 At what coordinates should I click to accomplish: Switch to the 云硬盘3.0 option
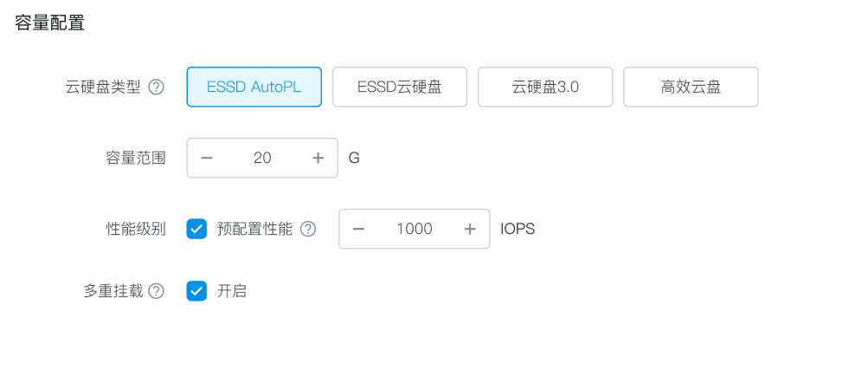[545, 87]
